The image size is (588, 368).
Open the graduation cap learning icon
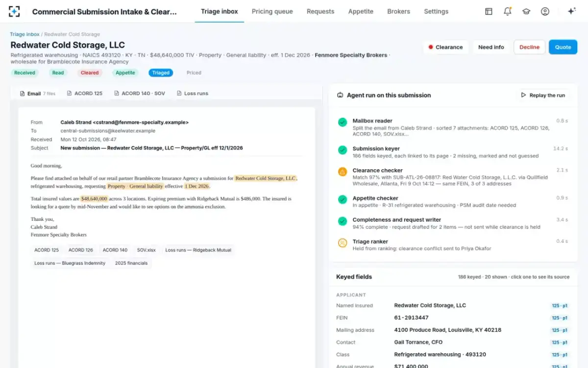click(x=526, y=11)
